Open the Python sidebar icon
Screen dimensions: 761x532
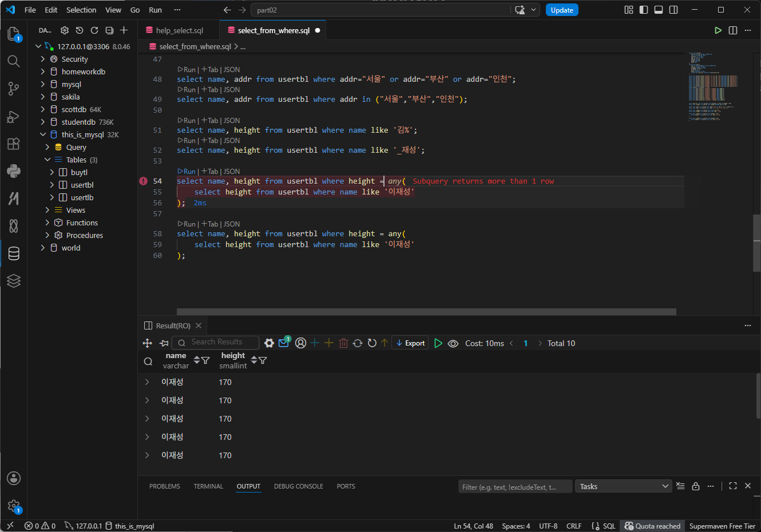pos(14,170)
